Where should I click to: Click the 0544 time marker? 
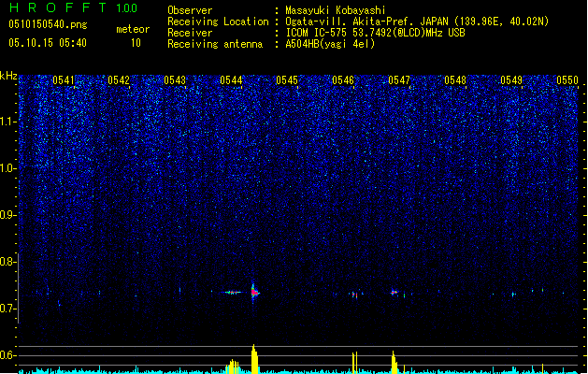(x=231, y=80)
